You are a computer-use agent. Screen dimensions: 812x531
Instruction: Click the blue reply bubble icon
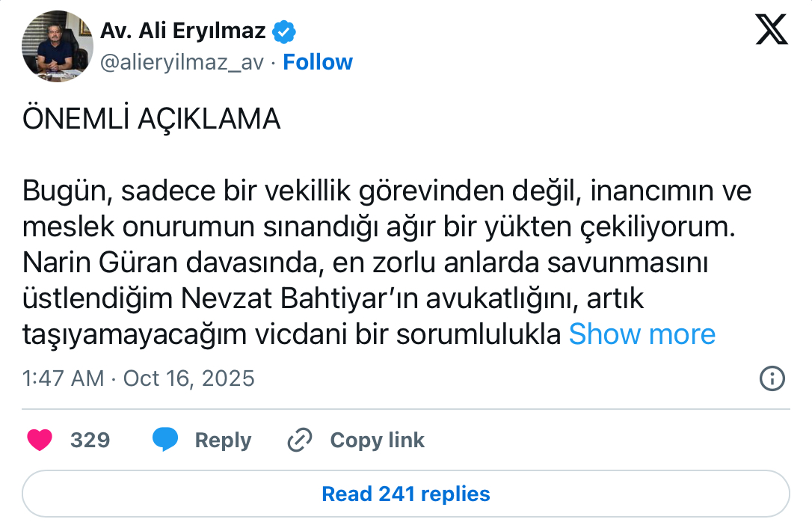click(165, 440)
